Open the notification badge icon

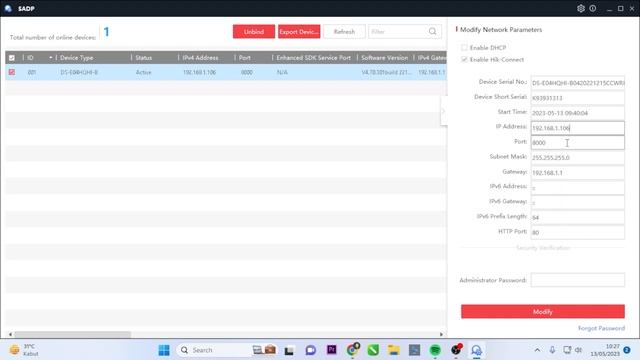pos(627,350)
